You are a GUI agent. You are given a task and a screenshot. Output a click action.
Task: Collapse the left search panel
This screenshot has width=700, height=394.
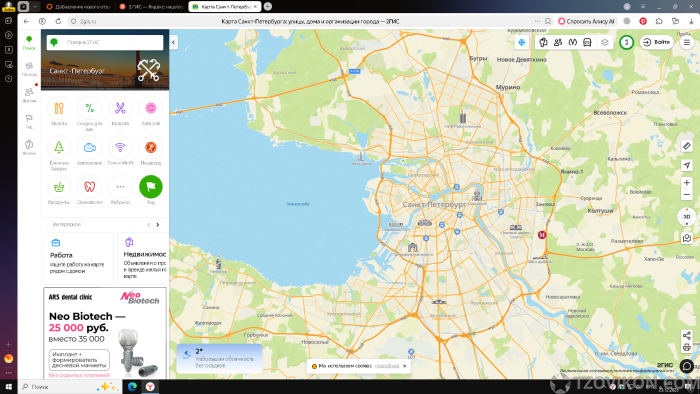coord(174,42)
